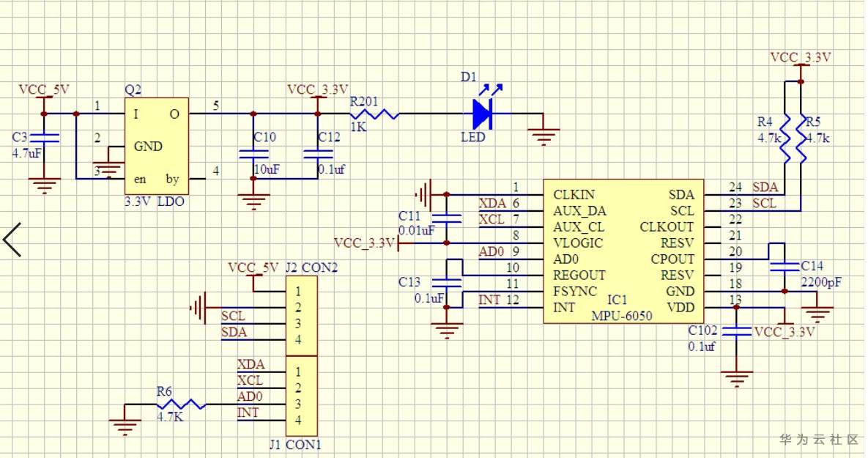Screen dimensions: 868x458
Task: Select the R201 1K resistor symbol
Action: pyautogui.click(x=374, y=114)
